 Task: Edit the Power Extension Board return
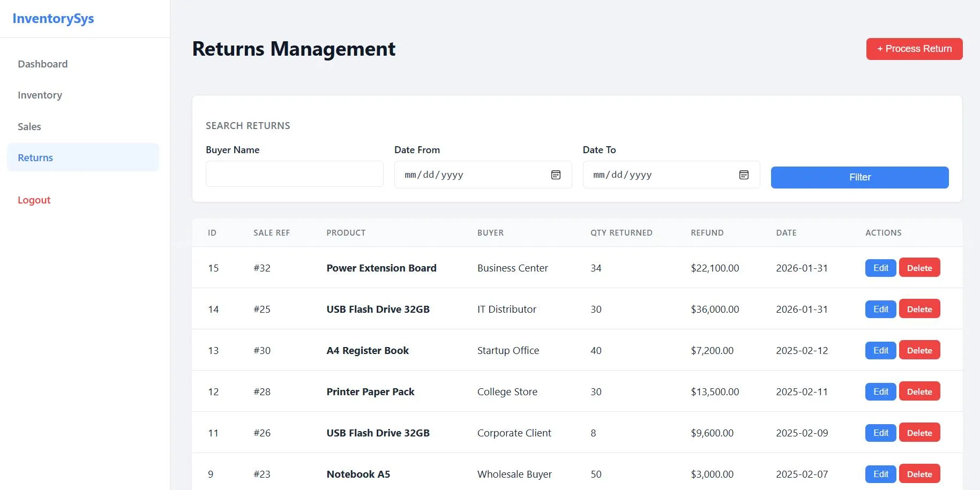click(880, 268)
